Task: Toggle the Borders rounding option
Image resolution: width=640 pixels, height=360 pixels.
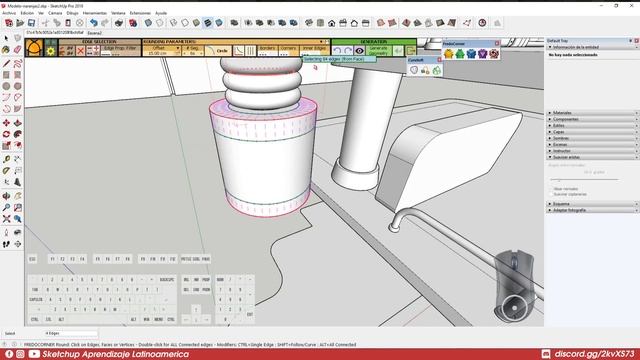Action: click(x=267, y=50)
